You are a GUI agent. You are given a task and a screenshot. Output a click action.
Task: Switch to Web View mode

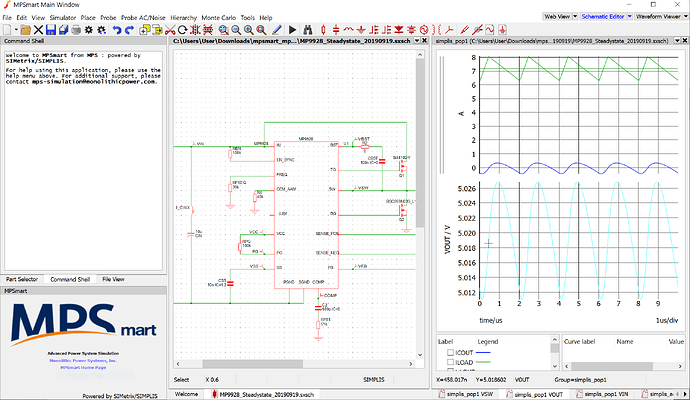557,16
